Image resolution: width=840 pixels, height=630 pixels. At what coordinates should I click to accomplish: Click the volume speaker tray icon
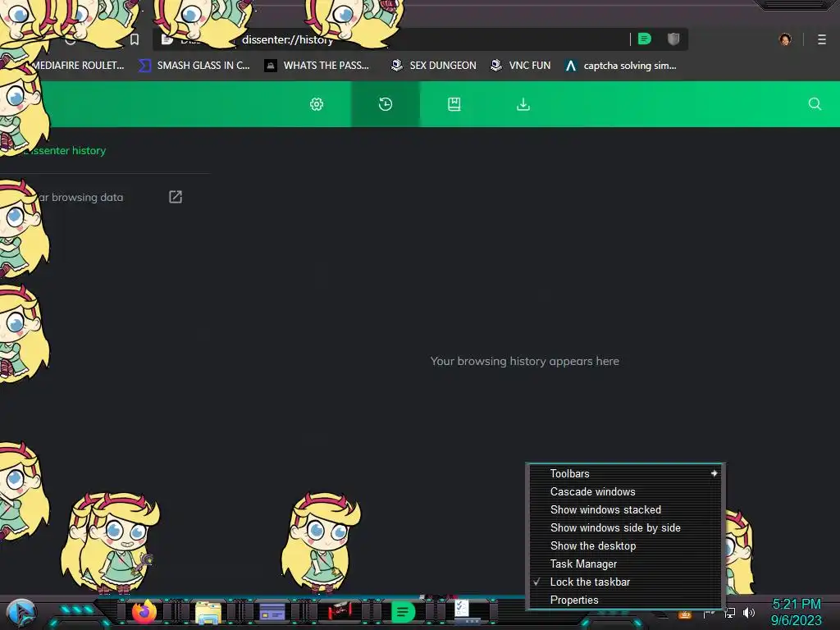[x=749, y=612]
